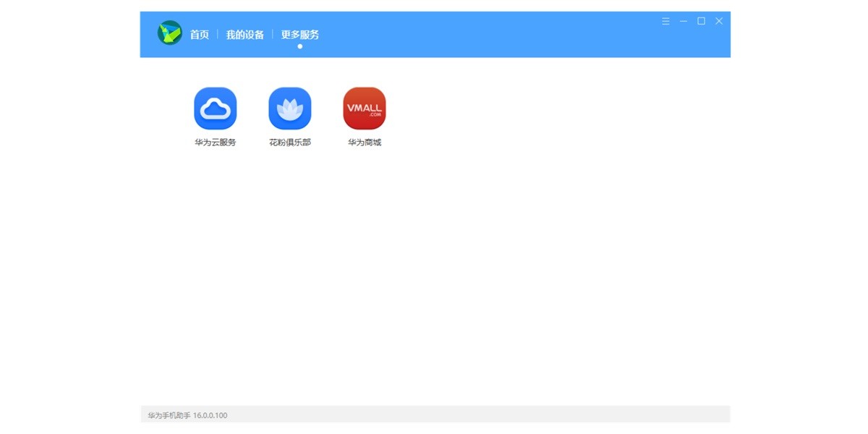
Task: Click the page indicator dot under 更多服务
Action: click(x=299, y=46)
